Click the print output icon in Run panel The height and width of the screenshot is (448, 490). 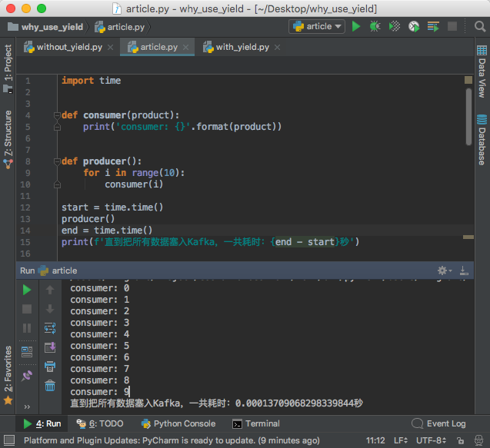coord(50,367)
